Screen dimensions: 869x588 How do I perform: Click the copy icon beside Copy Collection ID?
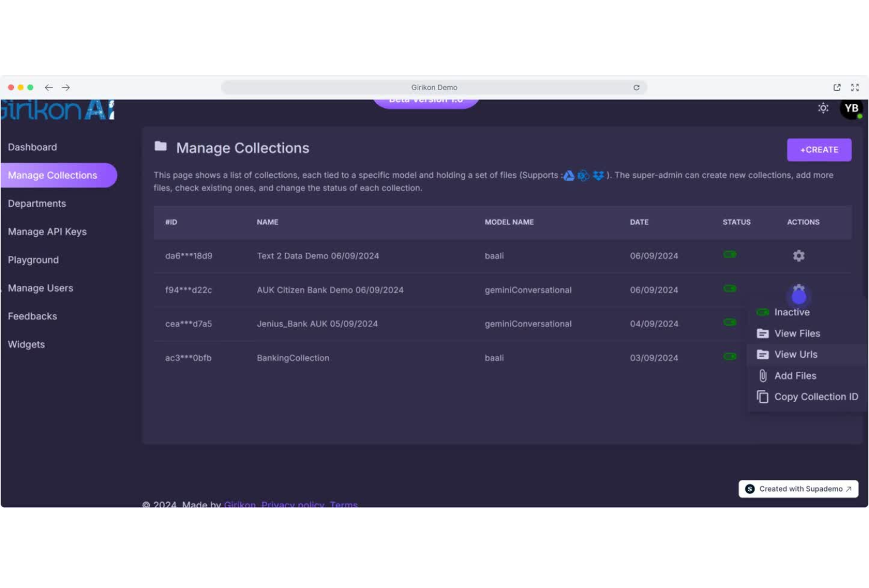(763, 397)
